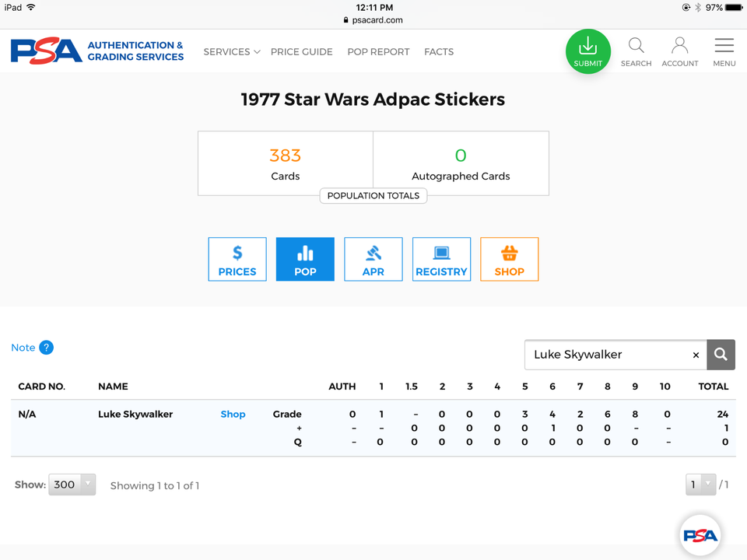Screen dimensions: 747x560
Task: Click inside the card search input field
Action: 607,355
